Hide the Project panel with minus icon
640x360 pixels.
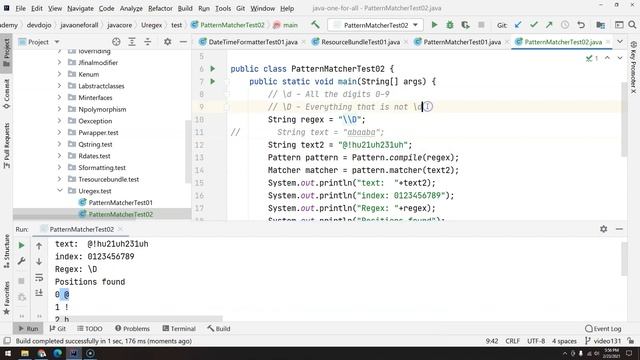(183, 42)
